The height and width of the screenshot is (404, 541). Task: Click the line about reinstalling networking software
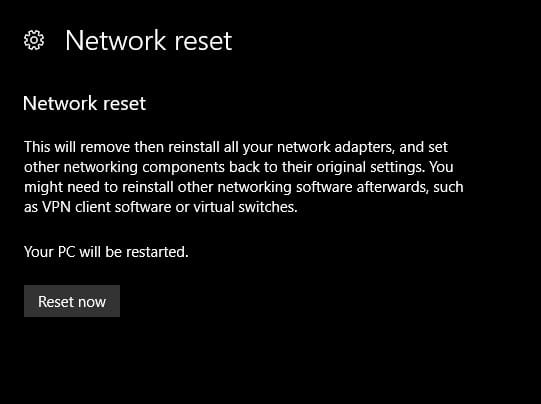coord(244,187)
